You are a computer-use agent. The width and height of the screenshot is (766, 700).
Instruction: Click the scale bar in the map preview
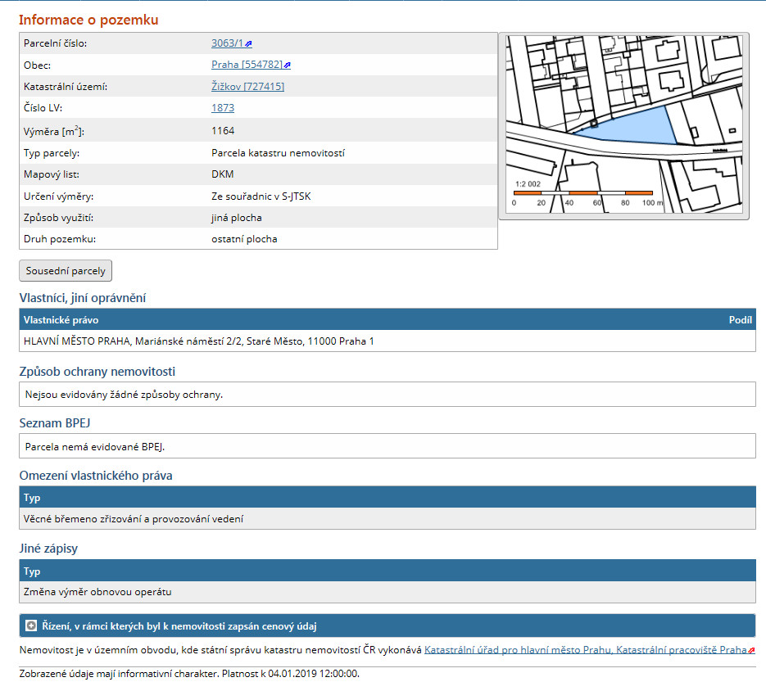(582, 192)
